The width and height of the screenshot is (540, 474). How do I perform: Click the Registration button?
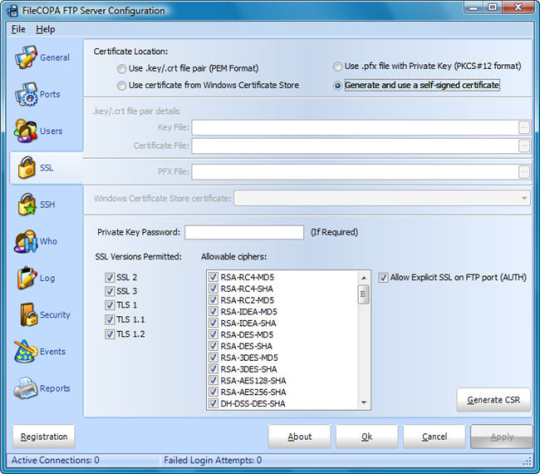click(44, 436)
